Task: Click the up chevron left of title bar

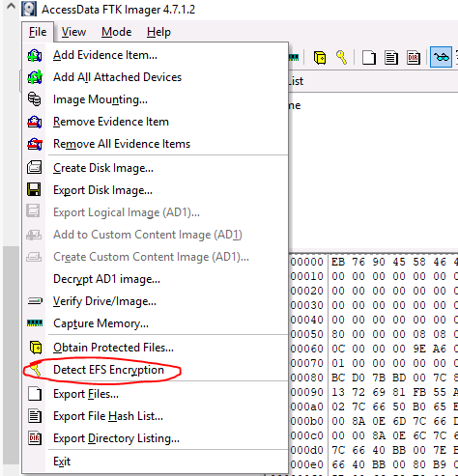Action: click(x=12, y=6)
